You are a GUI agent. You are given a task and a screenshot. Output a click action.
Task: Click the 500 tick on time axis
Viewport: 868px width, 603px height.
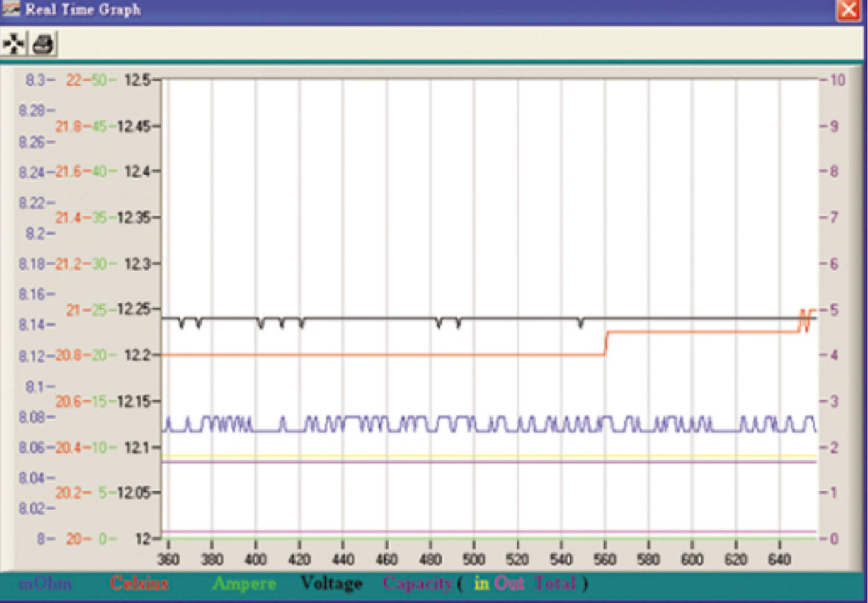point(474,560)
